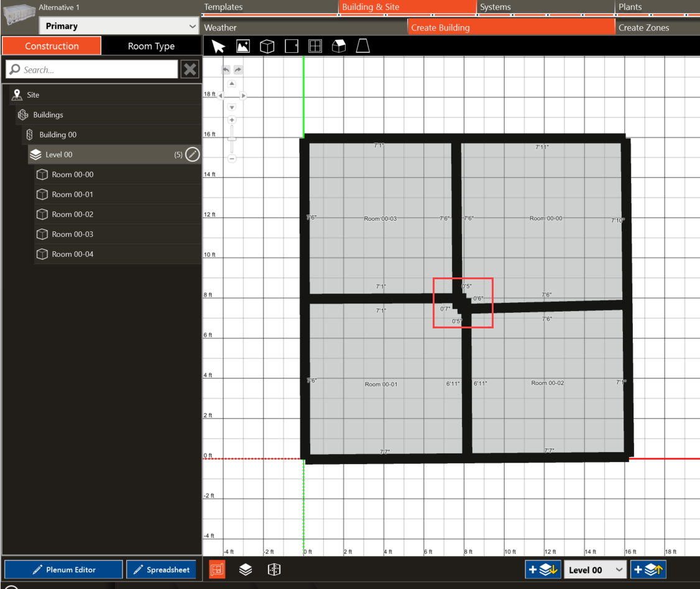Image resolution: width=700 pixels, height=589 pixels.
Task: Select the trapezoid shape tool
Action: click(x=363, y=46)
